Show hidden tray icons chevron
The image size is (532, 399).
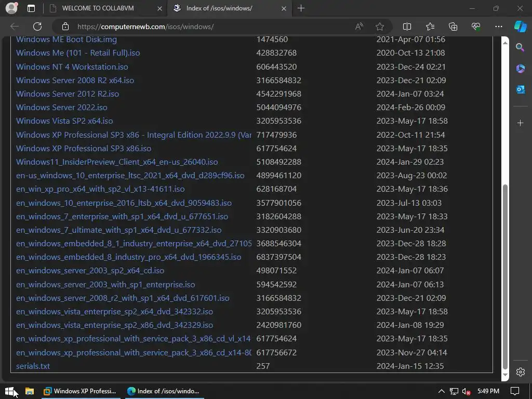tap(441, 391)
